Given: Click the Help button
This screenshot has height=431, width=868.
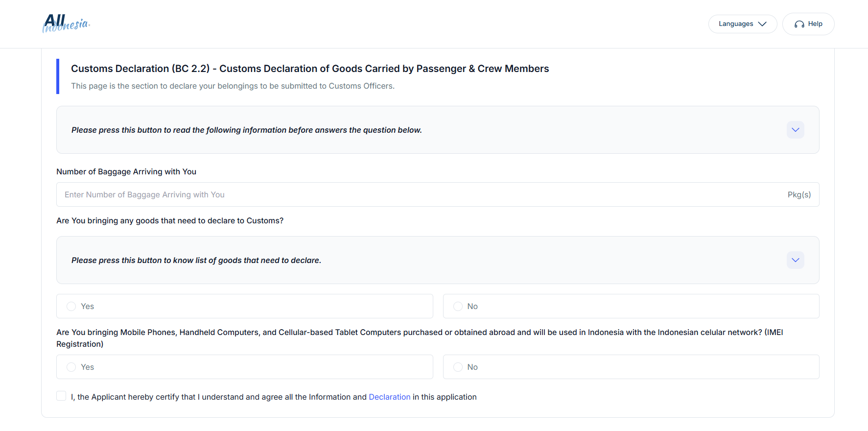Looking at the screenshot, I should 808,24.
